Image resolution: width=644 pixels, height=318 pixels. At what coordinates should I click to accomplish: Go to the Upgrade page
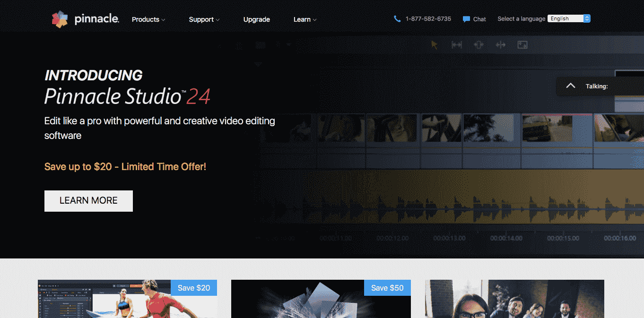point(257,19)
